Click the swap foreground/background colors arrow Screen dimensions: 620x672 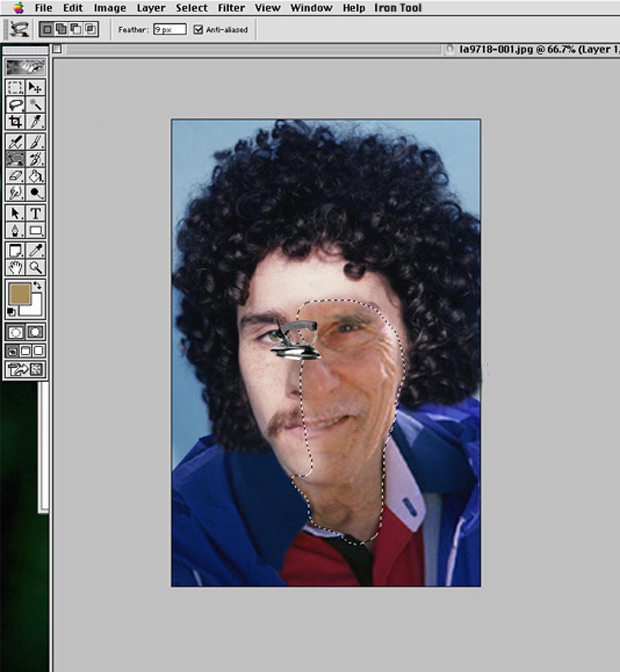click(37, 285)
